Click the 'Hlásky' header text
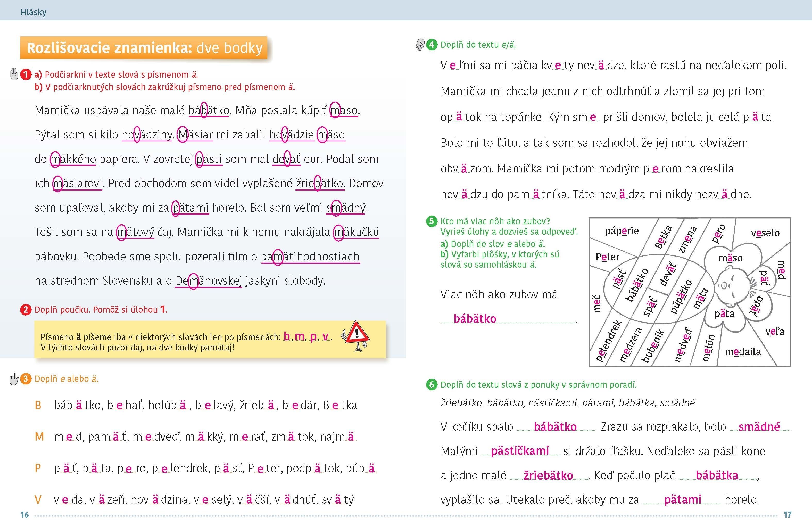812x528 pixels. (34, 12)
